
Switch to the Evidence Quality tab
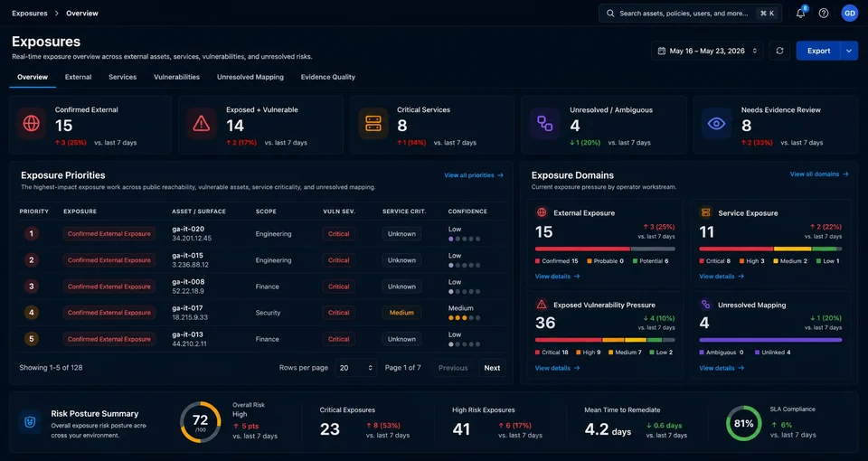(327, 77)
